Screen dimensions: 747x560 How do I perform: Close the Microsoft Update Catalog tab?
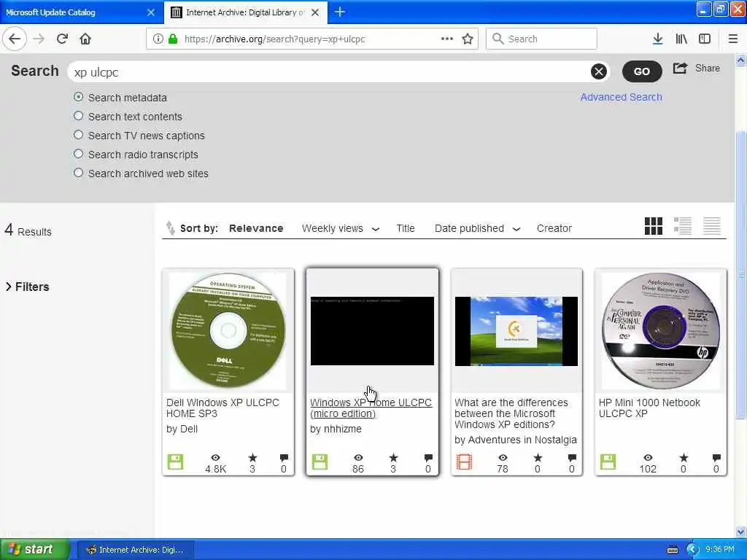click(151, 12)
